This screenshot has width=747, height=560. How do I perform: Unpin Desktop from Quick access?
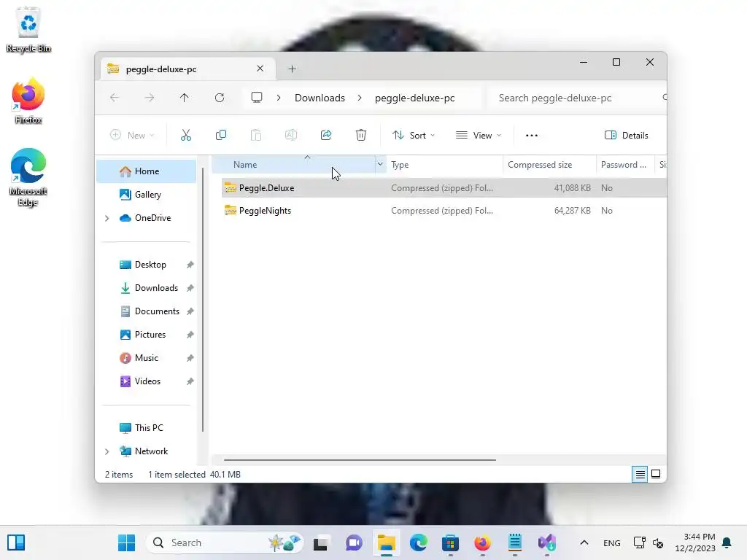190,265
